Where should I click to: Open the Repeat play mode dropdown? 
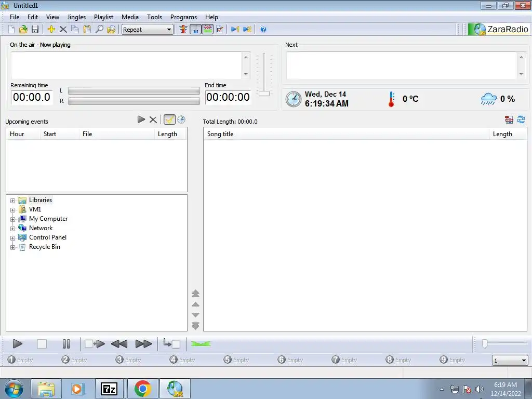click(147, 30)
